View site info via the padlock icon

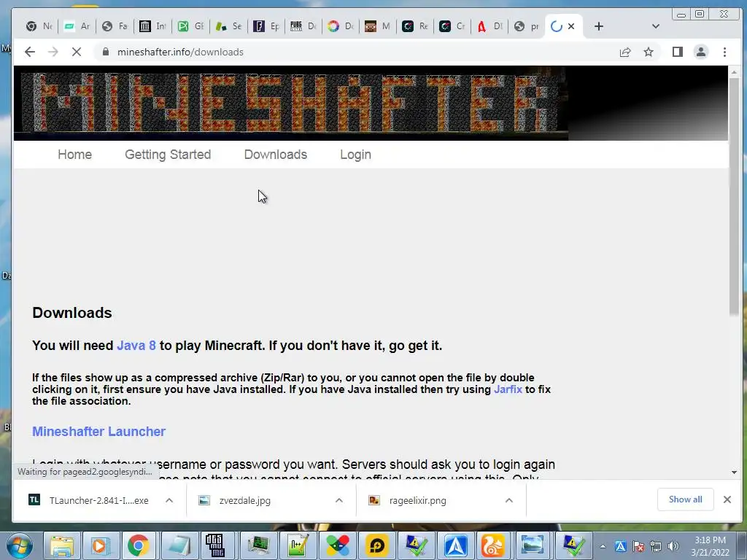coord(106,52)
